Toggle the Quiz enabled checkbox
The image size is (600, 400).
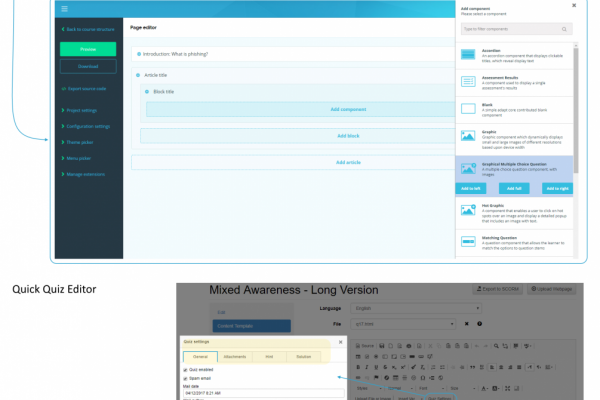click(x=186, y=370)
